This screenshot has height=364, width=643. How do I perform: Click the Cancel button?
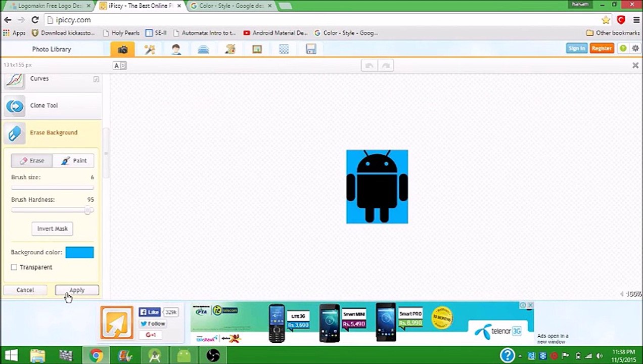tap(25, 290)
